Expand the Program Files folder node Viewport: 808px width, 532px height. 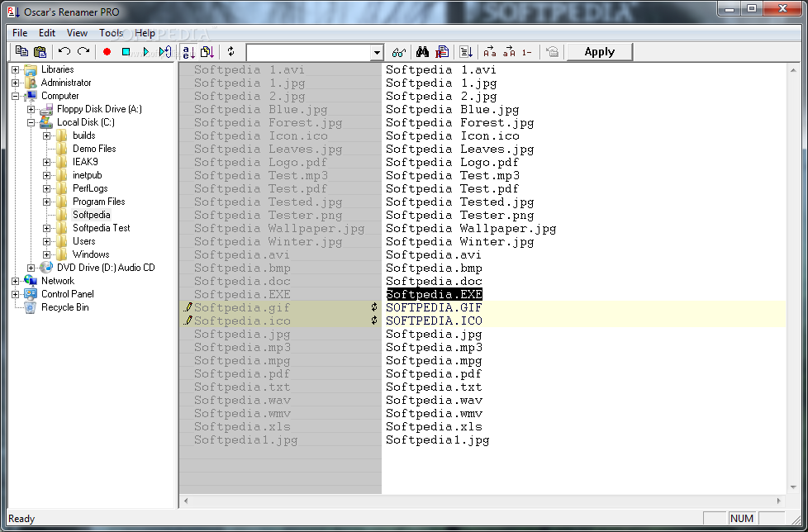point(47,202)
